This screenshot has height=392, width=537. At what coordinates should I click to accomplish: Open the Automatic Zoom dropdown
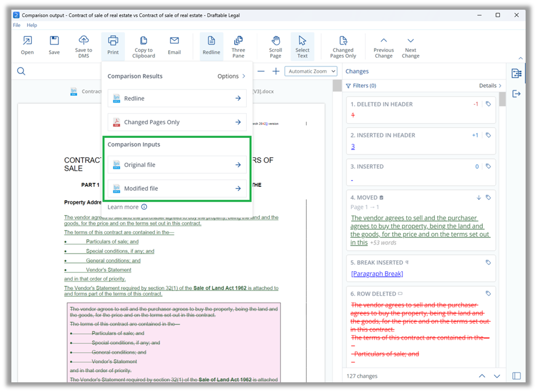311,71
